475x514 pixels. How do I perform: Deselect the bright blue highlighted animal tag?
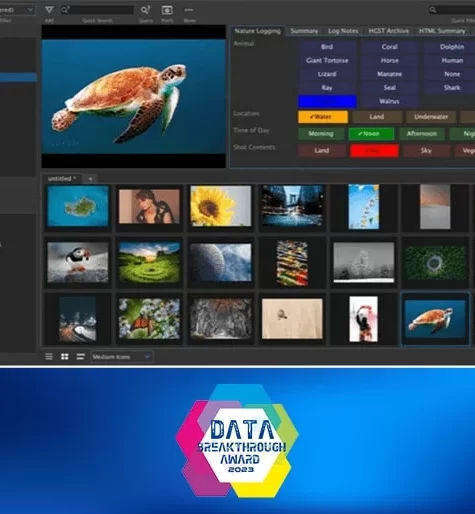(327, 101)
